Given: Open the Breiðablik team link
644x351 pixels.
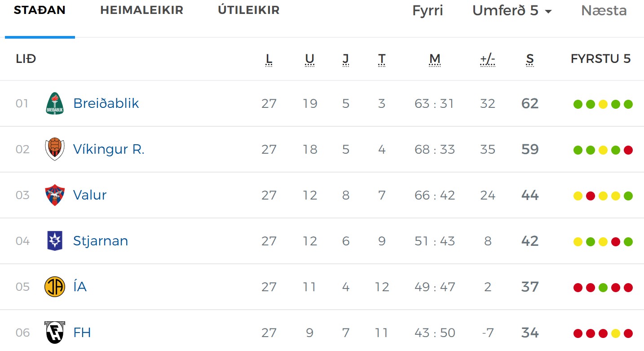Looking at the screenshot, I should tap(106, 104).
